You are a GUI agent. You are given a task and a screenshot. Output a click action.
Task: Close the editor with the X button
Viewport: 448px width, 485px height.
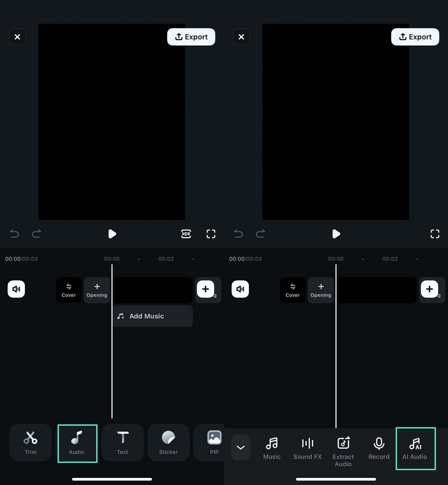click(17, 37)
